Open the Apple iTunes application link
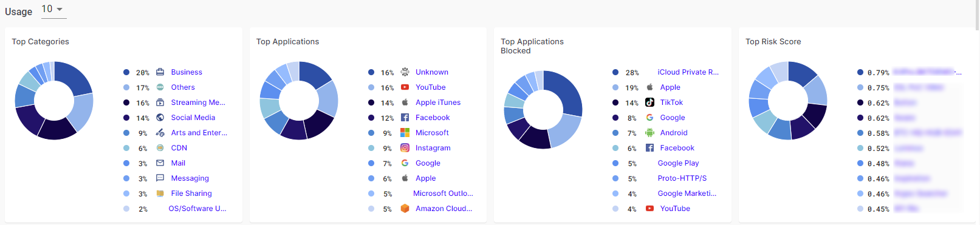 [438, 102]
